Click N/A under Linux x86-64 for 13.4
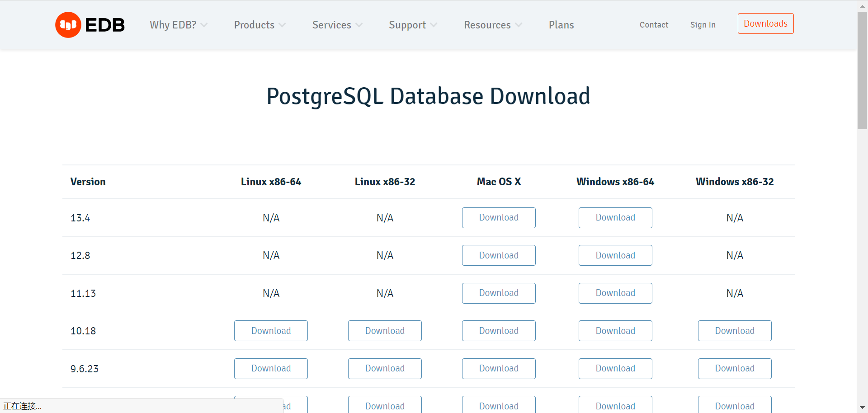The image size is (868, 413). coord(271,218)
